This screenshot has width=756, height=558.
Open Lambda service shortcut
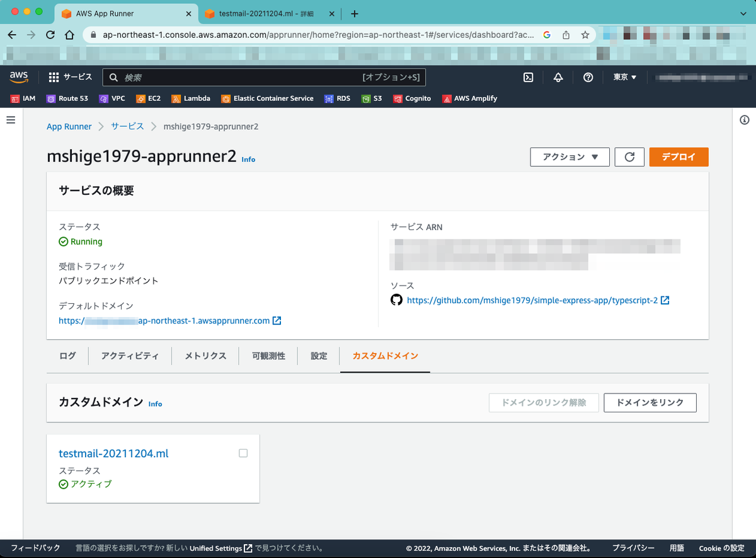coord(191,98)
